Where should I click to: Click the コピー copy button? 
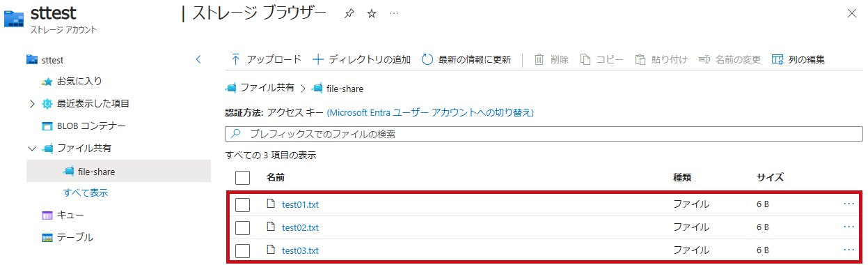click(x=602, y=60)
